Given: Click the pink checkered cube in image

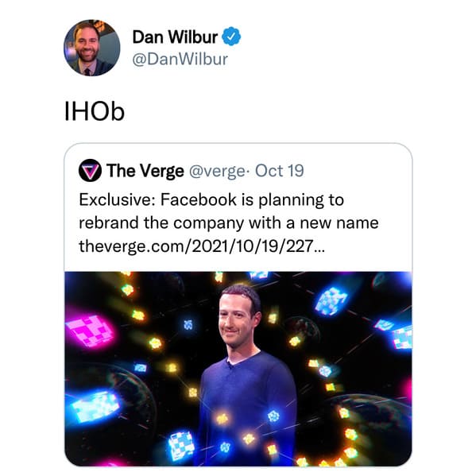Looking at the screenshot, I should (90, 330).
